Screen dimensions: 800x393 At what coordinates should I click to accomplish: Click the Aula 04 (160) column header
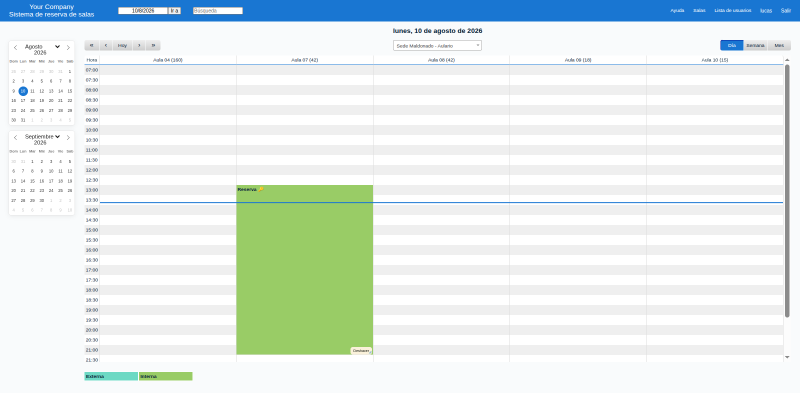pyautogui.click(x=168, y=60)
